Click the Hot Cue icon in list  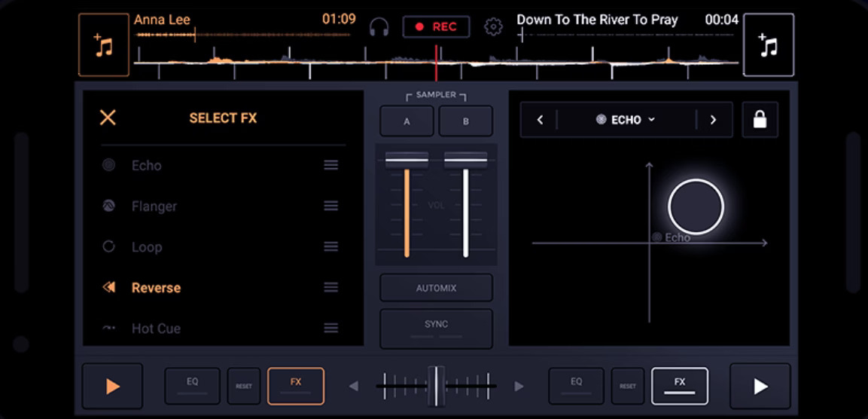pos(109,328)
